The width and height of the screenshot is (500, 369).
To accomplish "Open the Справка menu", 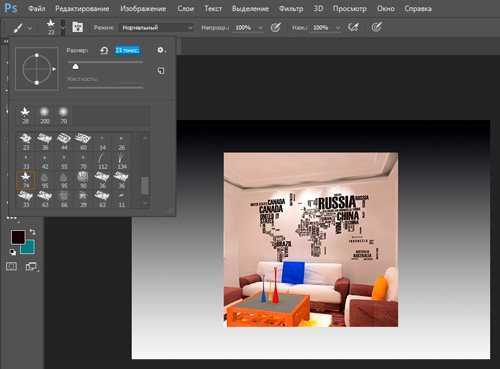I will (x=418, y=9).
